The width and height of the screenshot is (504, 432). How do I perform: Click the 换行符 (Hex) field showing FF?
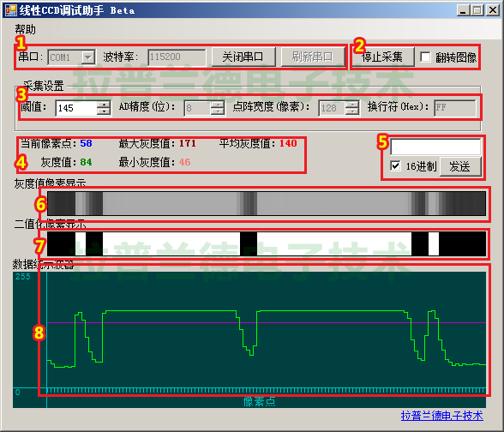click(455, 108)
